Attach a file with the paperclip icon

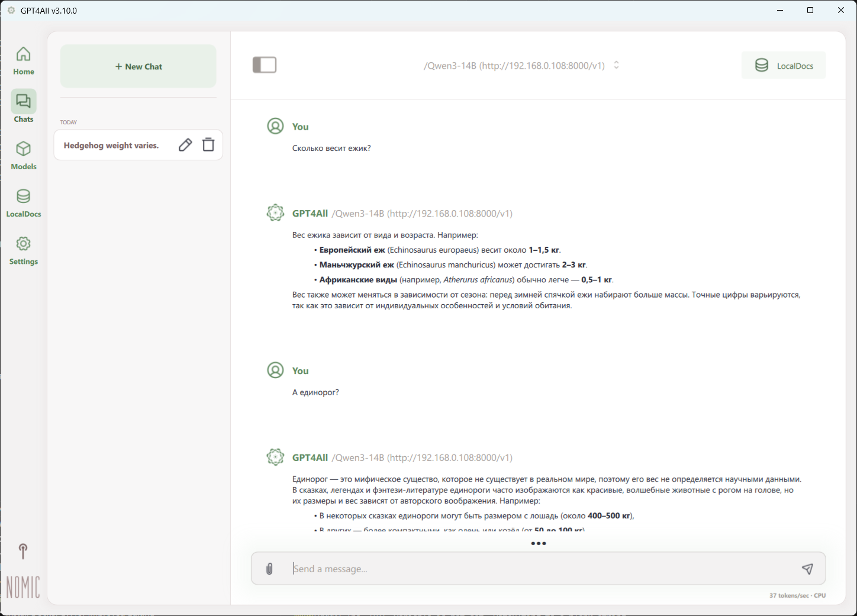click(x=269, y=569)
